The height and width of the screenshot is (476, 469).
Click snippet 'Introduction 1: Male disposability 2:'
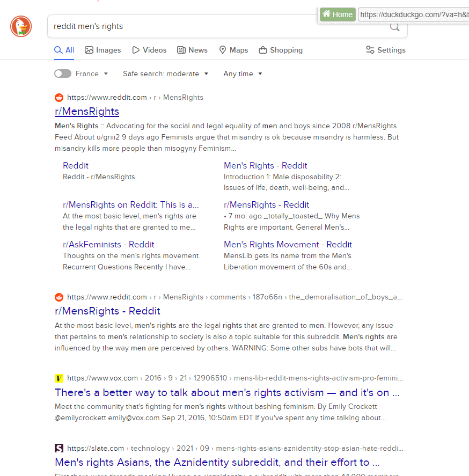[283, 177]
